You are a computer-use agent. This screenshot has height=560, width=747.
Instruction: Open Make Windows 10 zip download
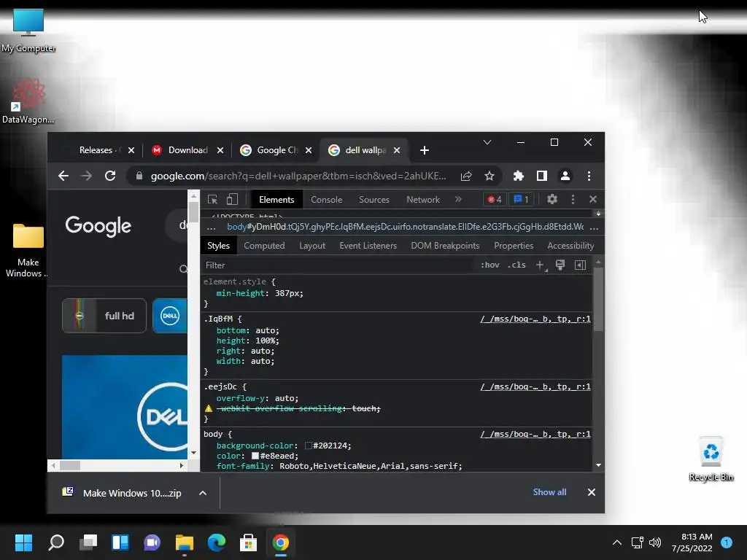[122, 494]
